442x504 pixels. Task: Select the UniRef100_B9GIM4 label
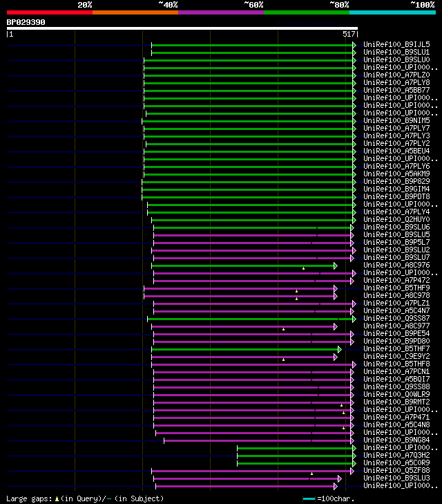(x=396, y=189)
